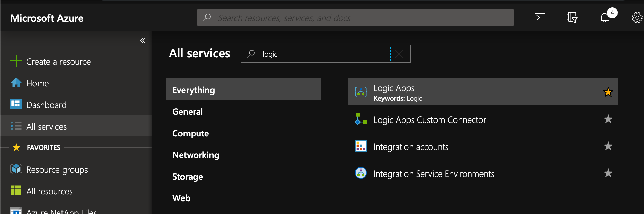The image size is (644, 214).
Task: Select the Networking category
Action: [196, 155]
